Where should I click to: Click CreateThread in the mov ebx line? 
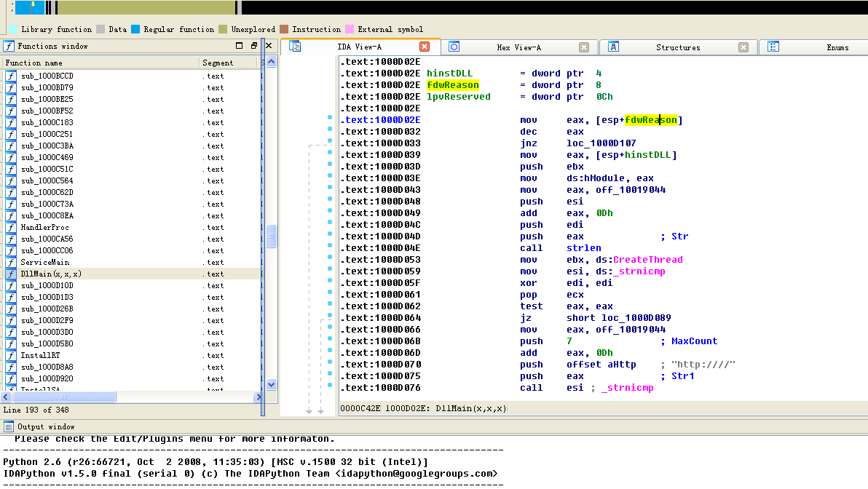tap(647, 260)
